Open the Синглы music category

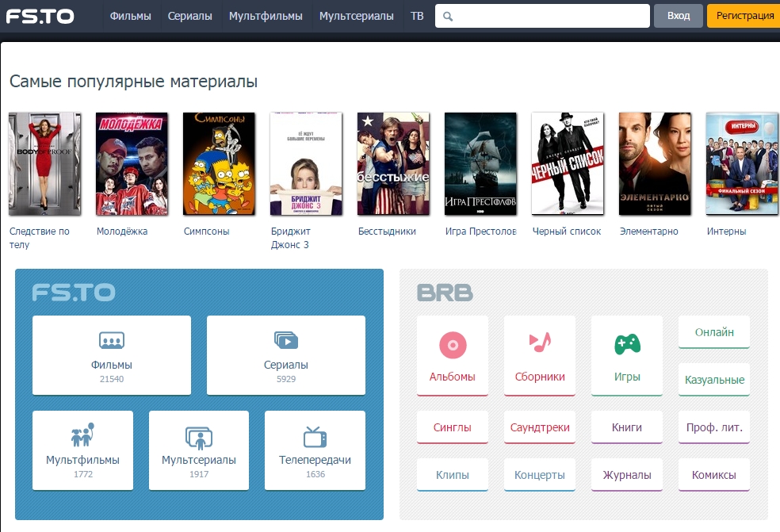pyautogui.click(x=452, y=427)
